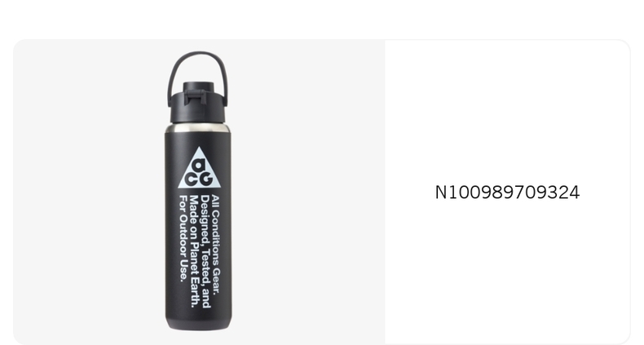Click the ACG triangle logo on the bottle
Image resolution: width=644 pixels, height=345 pixels.
[199, 168]
